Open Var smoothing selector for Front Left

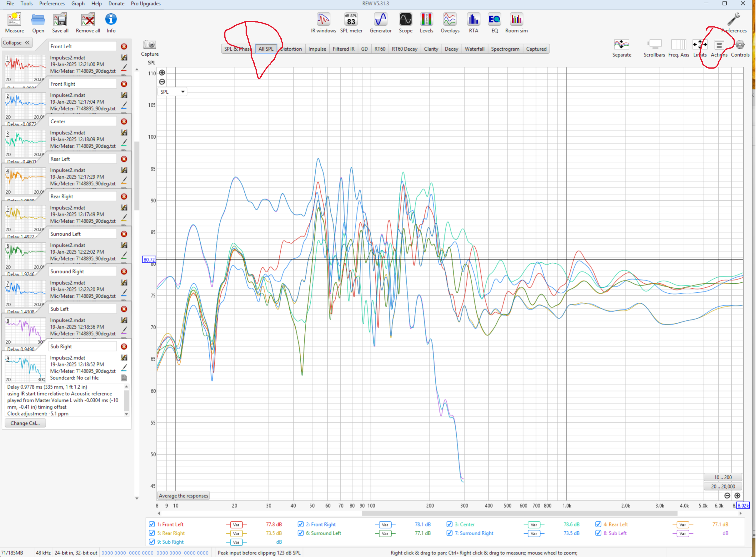coord(236,525)
